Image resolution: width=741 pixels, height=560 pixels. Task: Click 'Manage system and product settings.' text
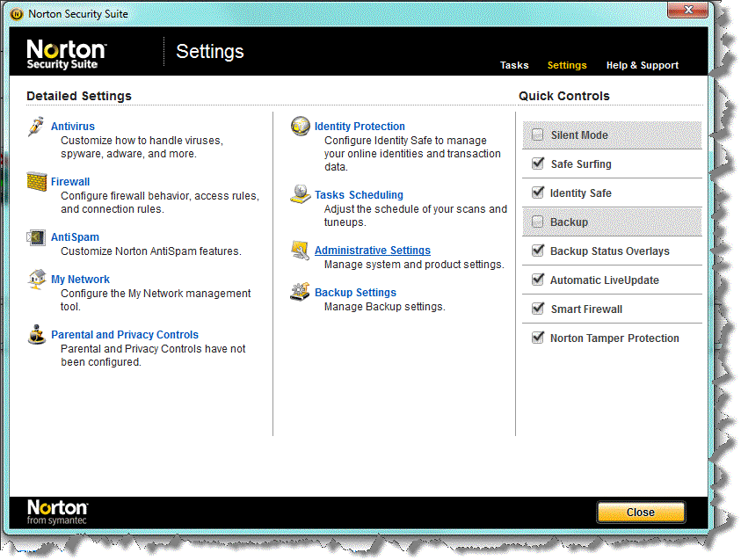[414, 264]
